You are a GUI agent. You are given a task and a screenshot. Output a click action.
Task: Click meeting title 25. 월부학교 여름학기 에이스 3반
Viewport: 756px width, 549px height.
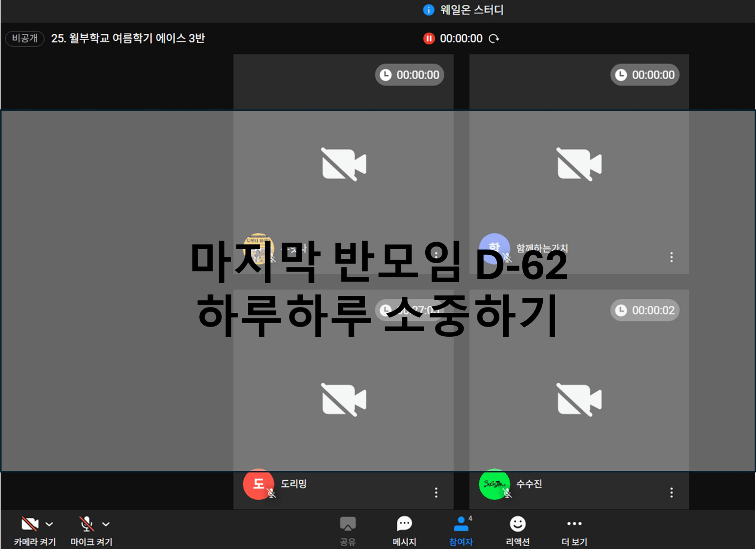click(128, 38)
